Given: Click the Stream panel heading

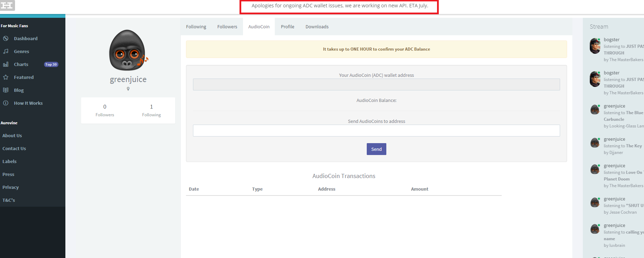Looking at the screenshot, I should click(x=599, y=27).
